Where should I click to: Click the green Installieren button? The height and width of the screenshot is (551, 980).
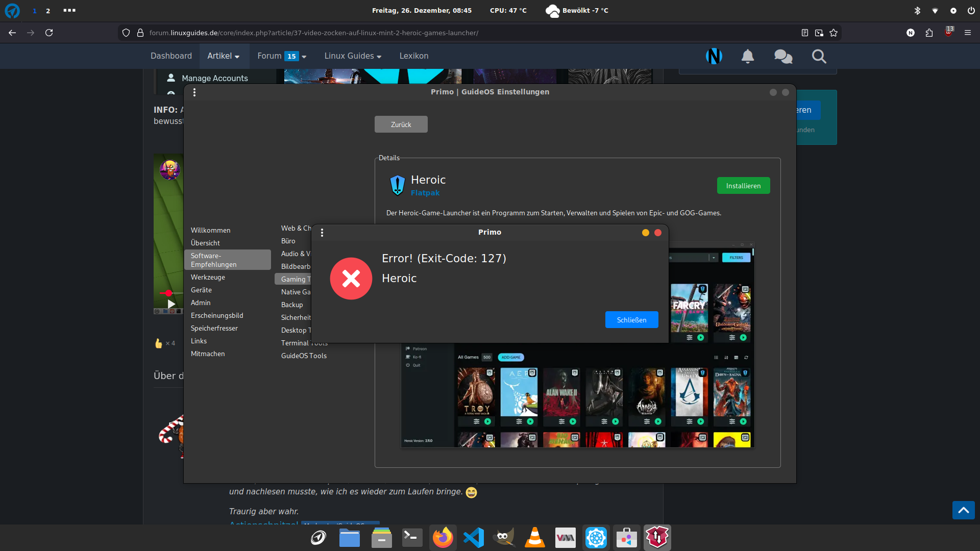pos(743,186)
